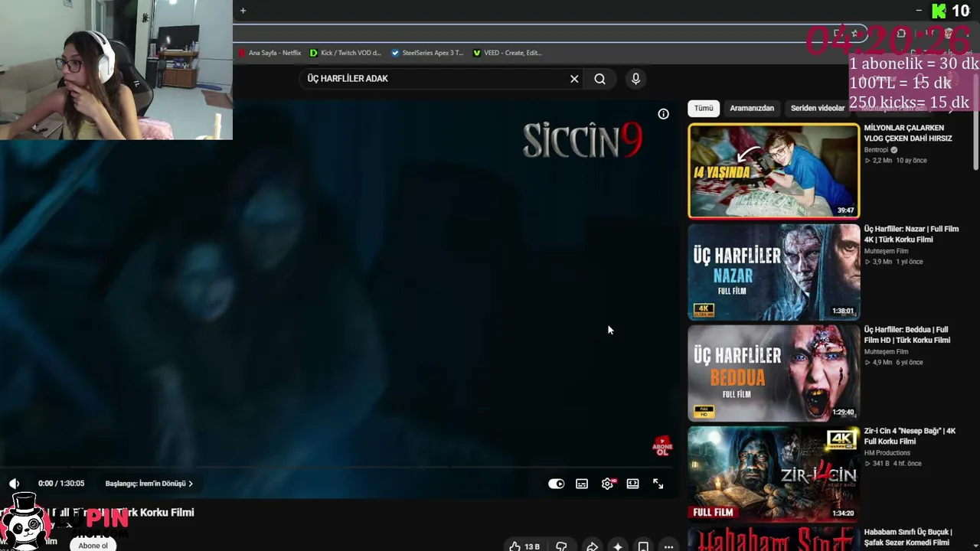The image size is (980, 551).
Task: Open Ana Sayfa - Netflix bookmark
Action: [269, 53]
